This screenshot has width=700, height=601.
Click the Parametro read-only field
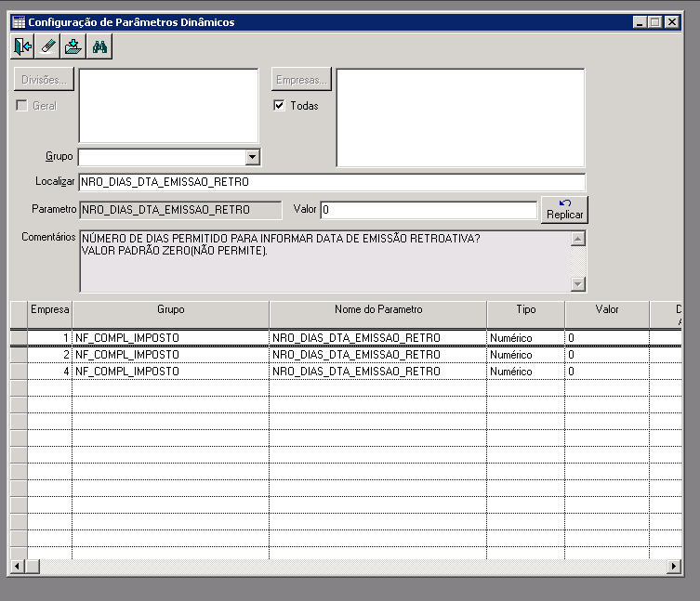(x=180, y=210)
